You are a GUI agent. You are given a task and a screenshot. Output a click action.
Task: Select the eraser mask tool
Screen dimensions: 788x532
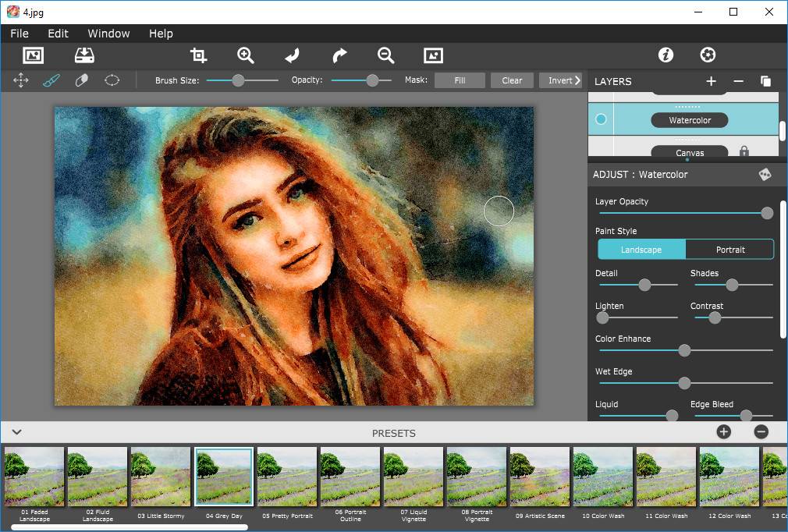[x=81, y=80]
